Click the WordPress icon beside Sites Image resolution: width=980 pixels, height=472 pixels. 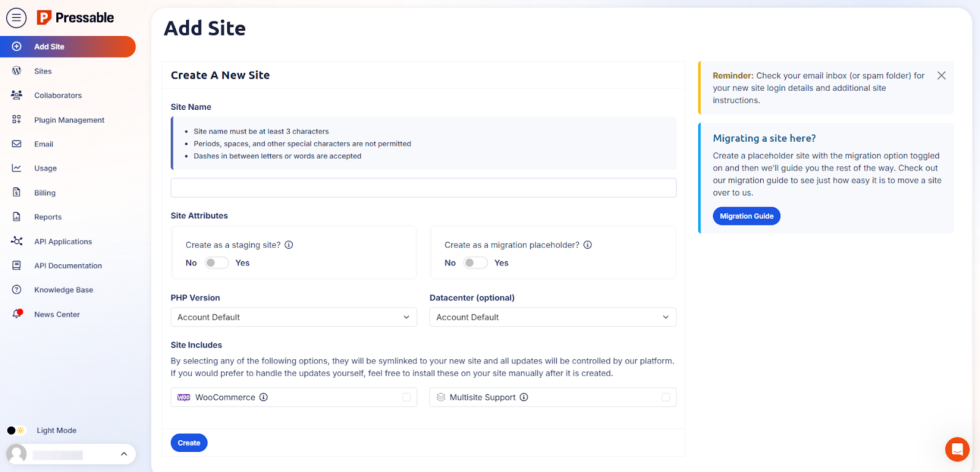tap(17, 71)
